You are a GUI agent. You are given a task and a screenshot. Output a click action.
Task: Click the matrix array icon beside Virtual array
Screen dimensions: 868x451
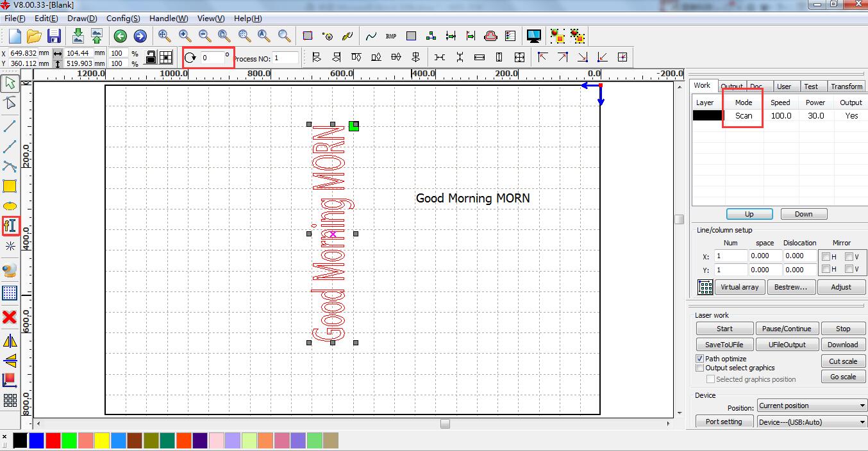coord(705,287)
